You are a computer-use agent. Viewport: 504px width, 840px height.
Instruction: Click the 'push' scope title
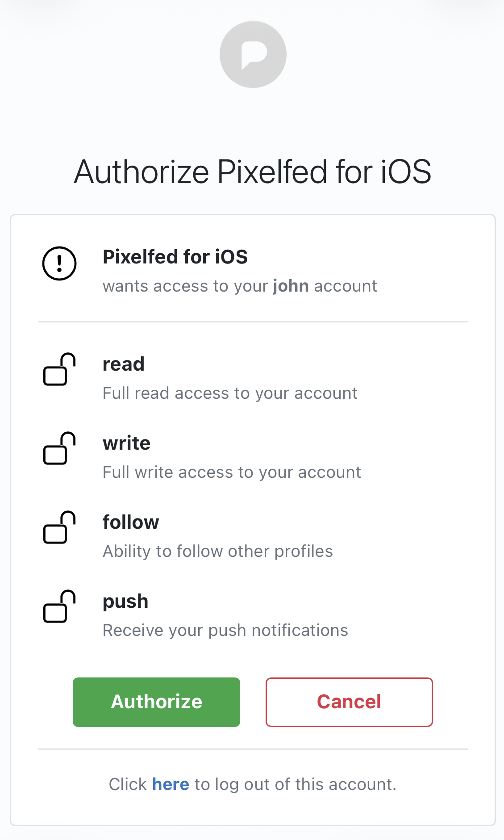[x=125, y=602]
